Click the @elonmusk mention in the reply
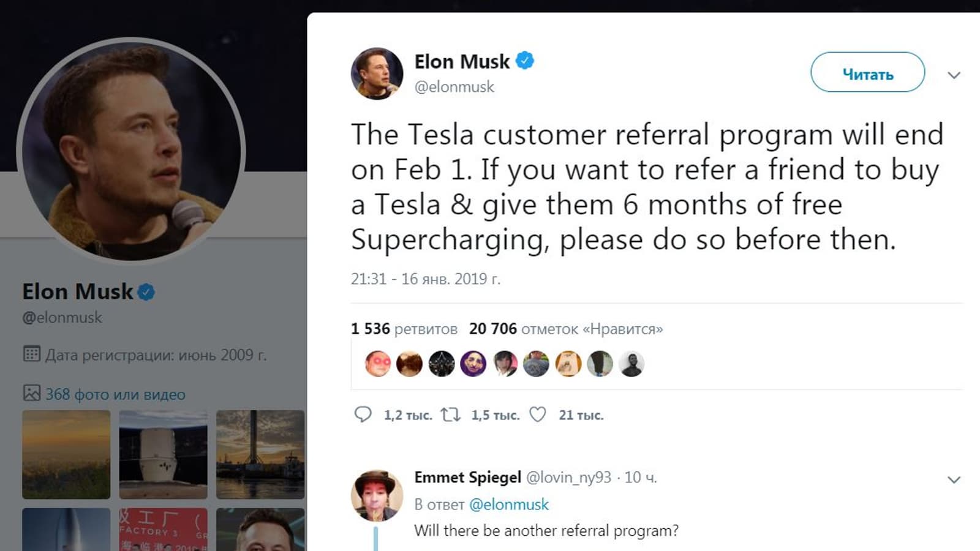Screen dimensions: 980x551 [508, 504]
